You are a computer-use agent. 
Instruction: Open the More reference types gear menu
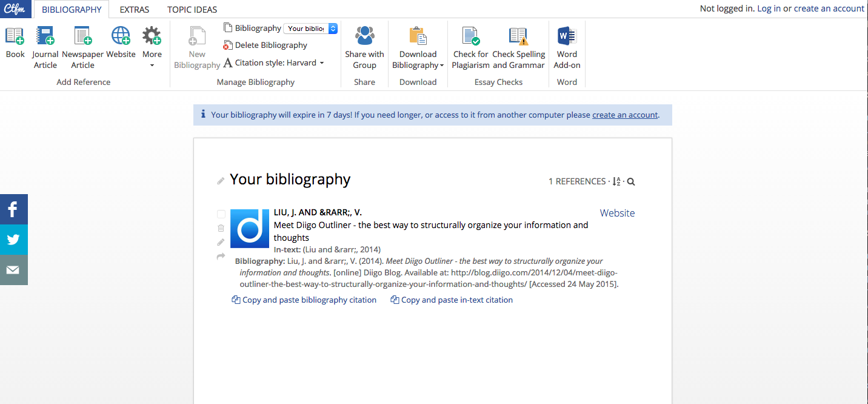152,47
